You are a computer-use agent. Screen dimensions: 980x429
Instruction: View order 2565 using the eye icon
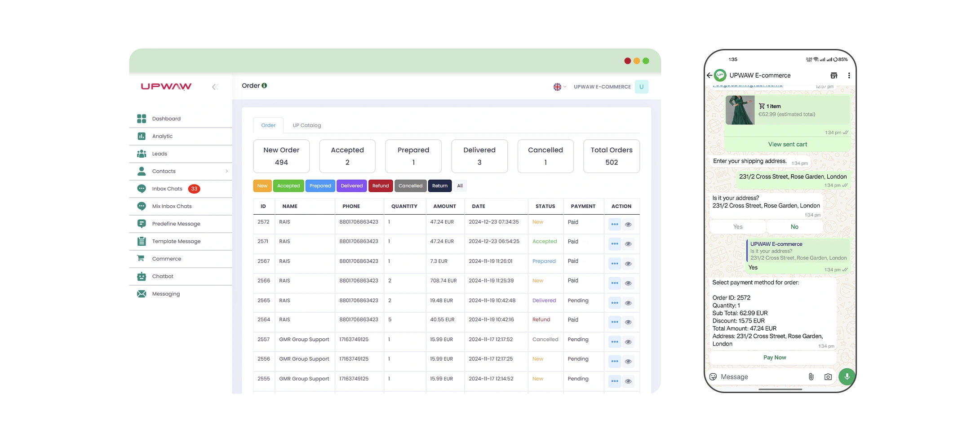628,303
